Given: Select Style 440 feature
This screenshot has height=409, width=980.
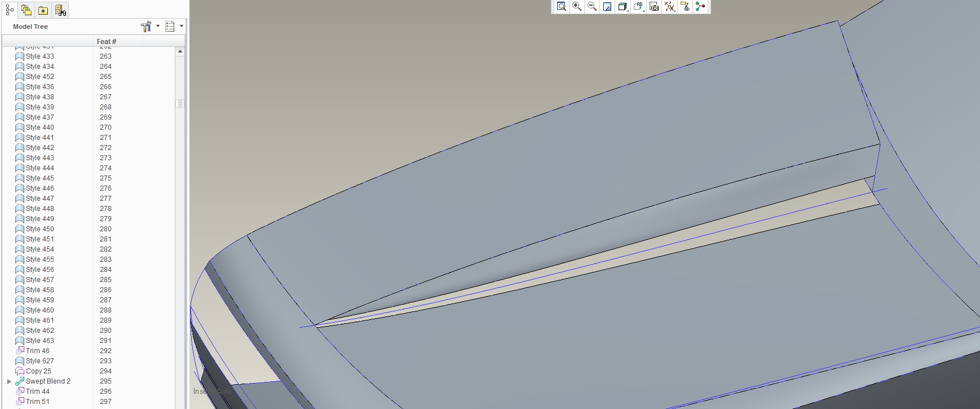Looking at the screenshot, I should pyautogui.click(x=40, y=127).
